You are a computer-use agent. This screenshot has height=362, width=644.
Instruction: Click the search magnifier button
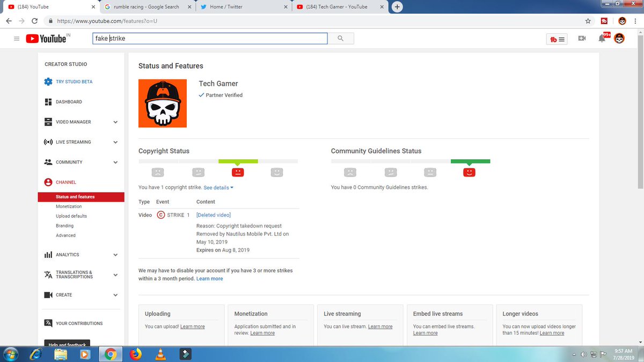[x=340, y=39]
